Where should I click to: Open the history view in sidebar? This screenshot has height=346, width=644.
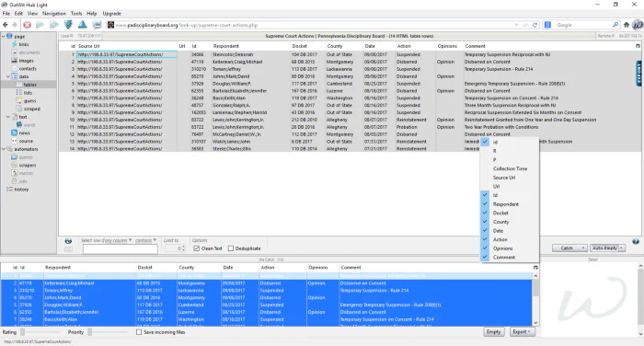(x=21, y=190)
